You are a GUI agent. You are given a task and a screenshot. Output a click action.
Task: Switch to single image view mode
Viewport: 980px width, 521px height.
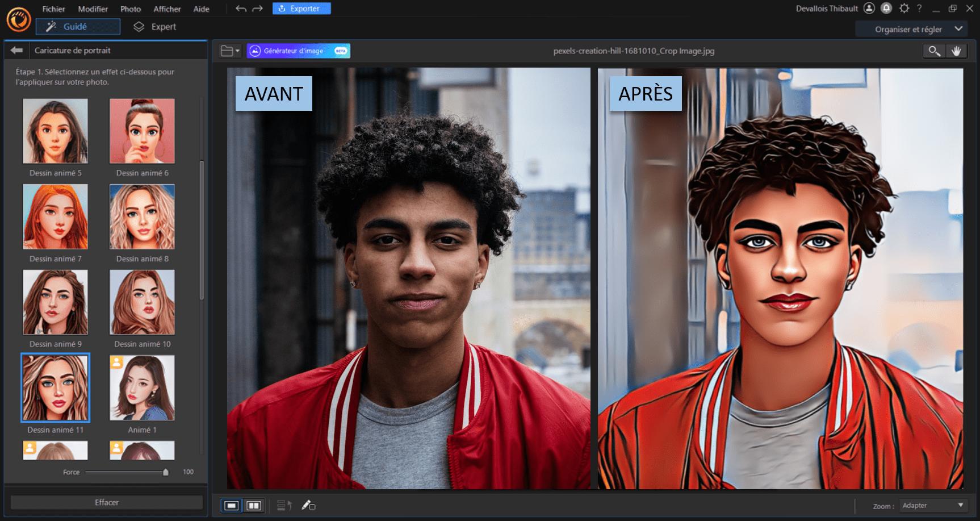231,505
